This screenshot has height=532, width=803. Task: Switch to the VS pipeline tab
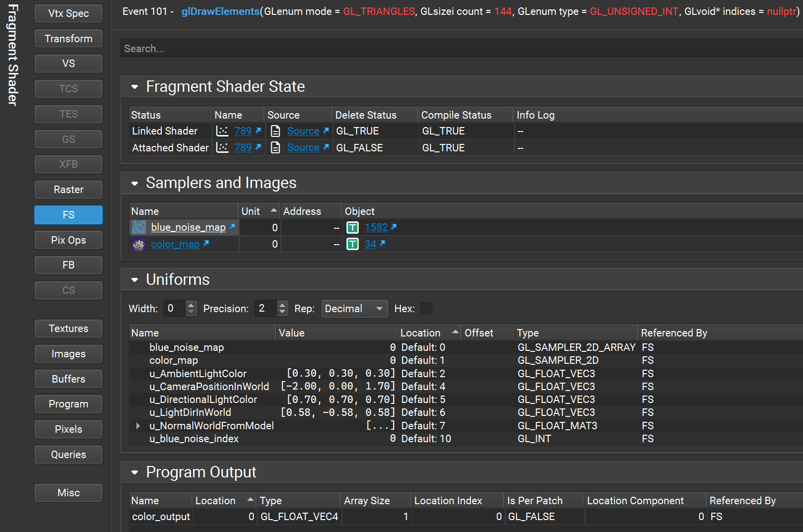(68, 64)
